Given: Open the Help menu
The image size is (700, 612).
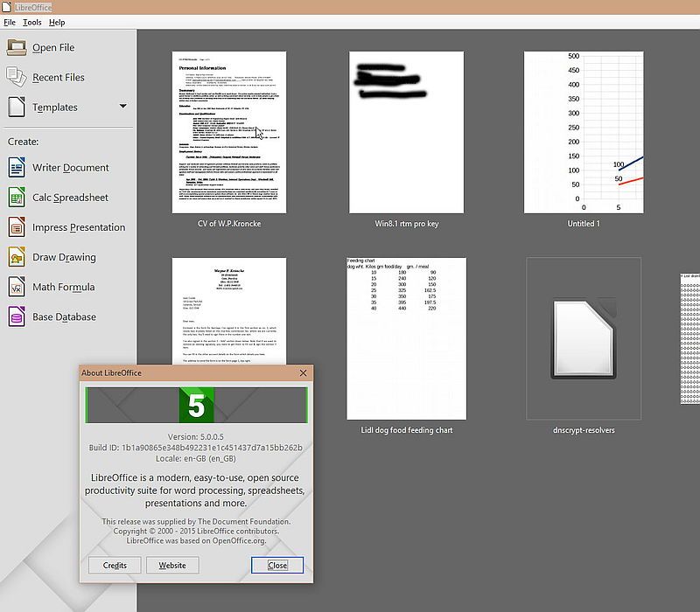Looking at the screenshot, I should coord(57,23).
